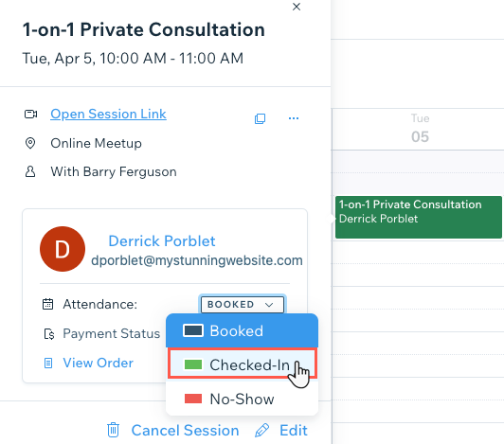Select Booked option in the menu
Screen dimensions: 504x444
coord(242,331)
